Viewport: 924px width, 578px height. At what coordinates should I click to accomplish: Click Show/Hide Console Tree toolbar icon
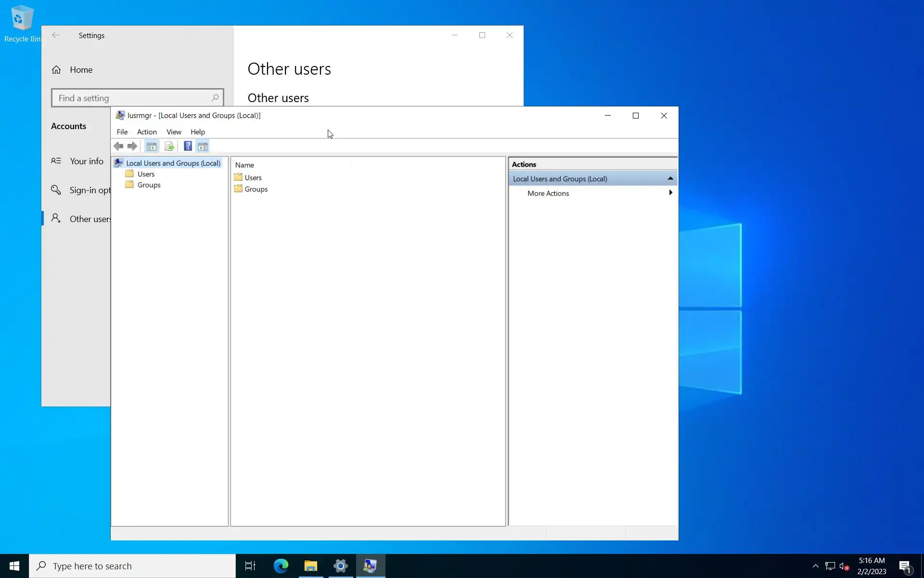(x=151, y=146)
